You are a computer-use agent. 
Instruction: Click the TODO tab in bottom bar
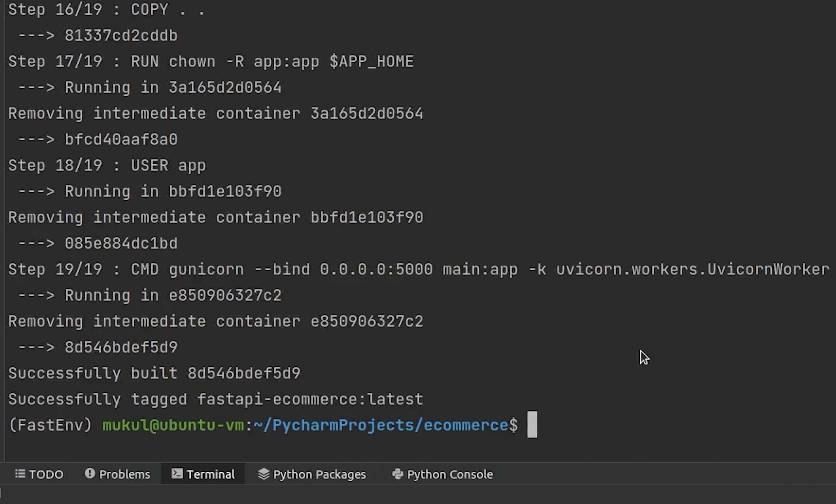coord(39,474)
